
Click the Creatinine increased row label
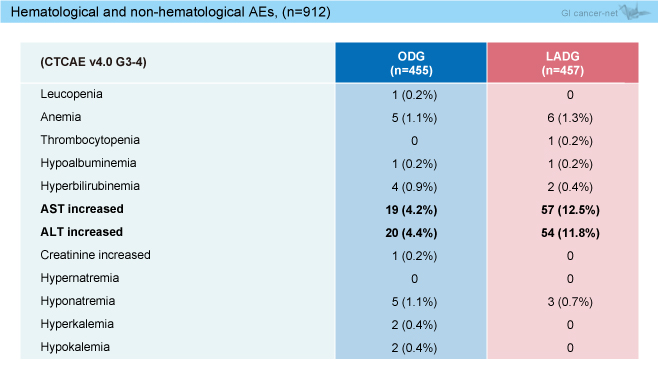click(95, 255)
